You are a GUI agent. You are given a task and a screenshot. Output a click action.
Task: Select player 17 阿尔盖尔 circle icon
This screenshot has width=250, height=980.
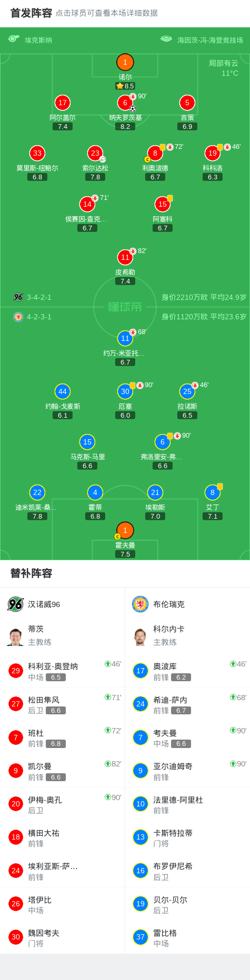[63, 103]
